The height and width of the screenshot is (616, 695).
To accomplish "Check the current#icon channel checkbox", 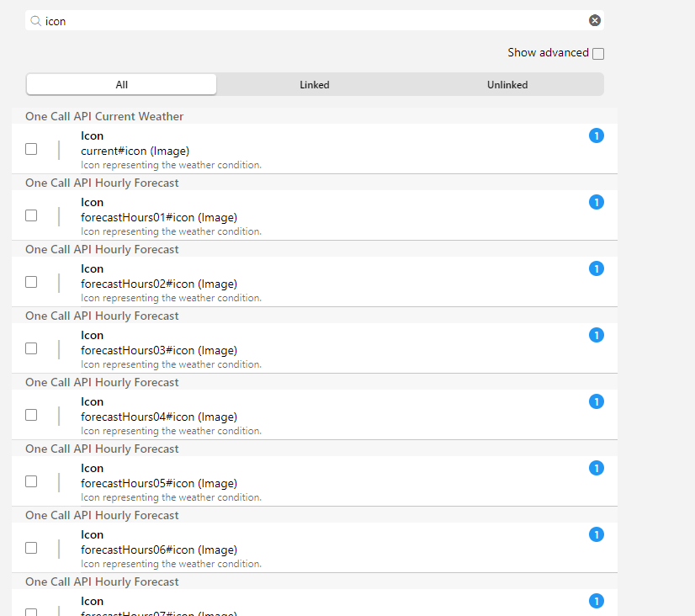I will click(x=31, y=149).
